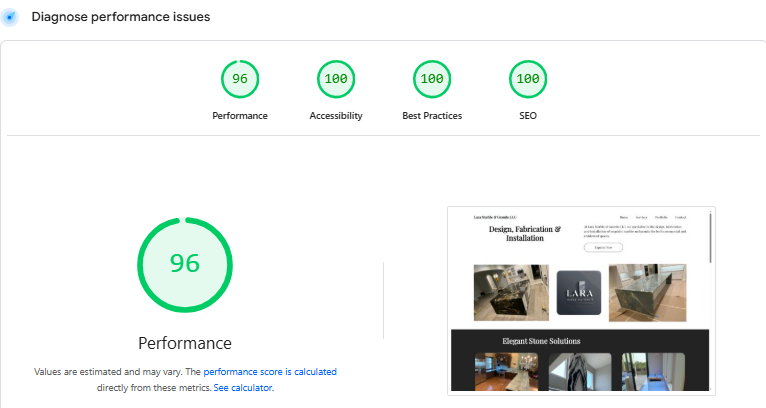
Task: Click the SEO label under its gauge
Action: tap(528, 116)
